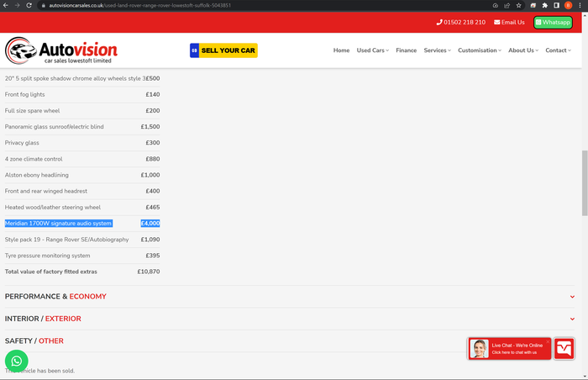The height and width of the screenshot is (380, 588).
Task: Click the browser forward arrow
Action: tap(18, 5)
